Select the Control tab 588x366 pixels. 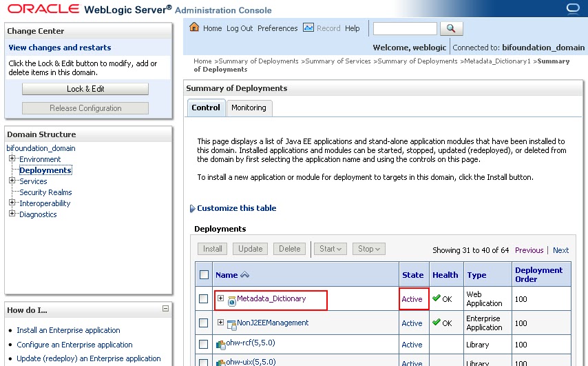coord(206,108)
